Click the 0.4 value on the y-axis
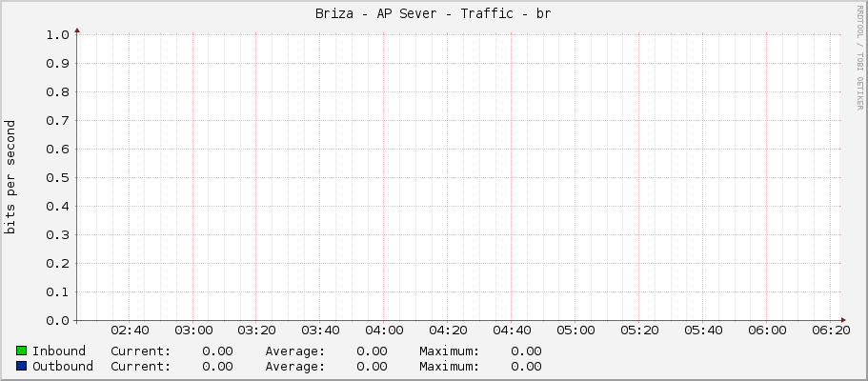The width and height of the screenshot is (868, 381). pyautogui.click(x=57, y=207)
